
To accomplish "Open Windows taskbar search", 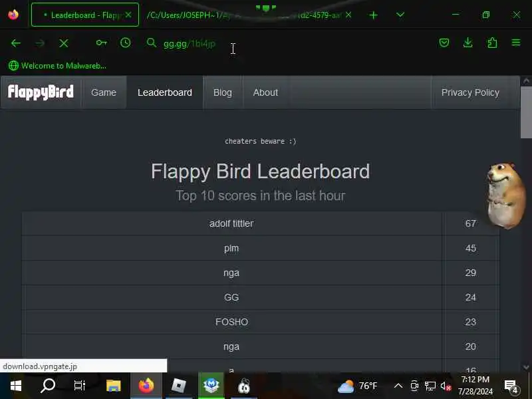I will pyautogui.click(x=48, y=386).
